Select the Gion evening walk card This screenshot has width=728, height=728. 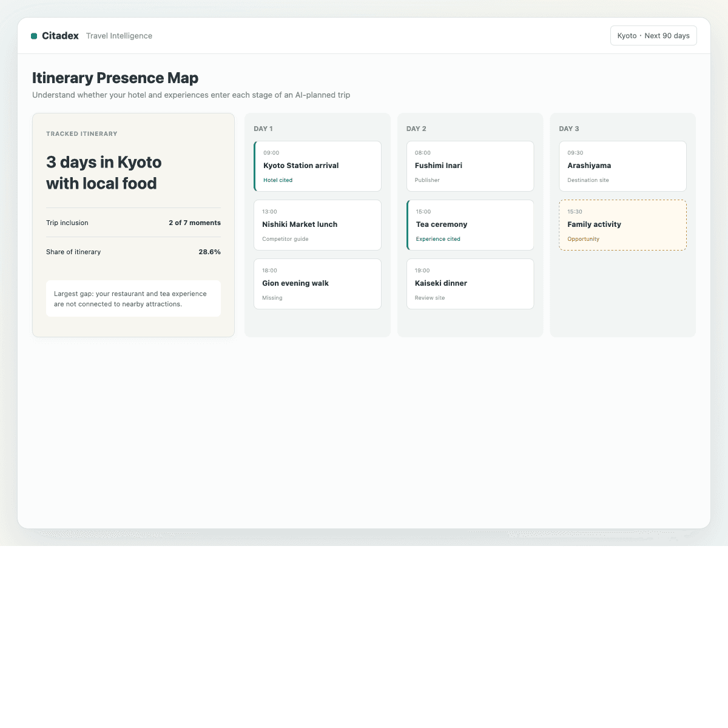(317, 284)
